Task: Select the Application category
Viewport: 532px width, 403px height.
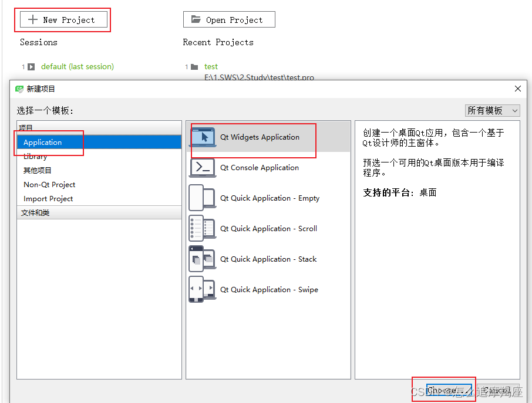Action: (x=42, y=142)
